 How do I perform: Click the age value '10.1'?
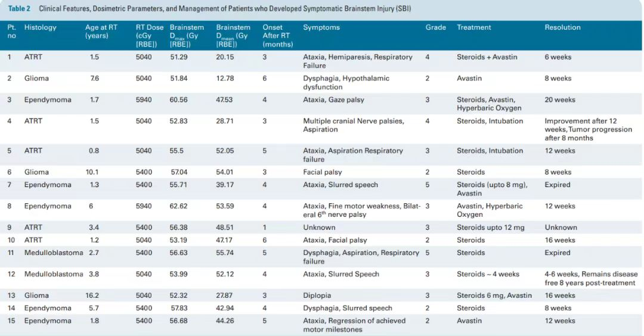[92, 172]
